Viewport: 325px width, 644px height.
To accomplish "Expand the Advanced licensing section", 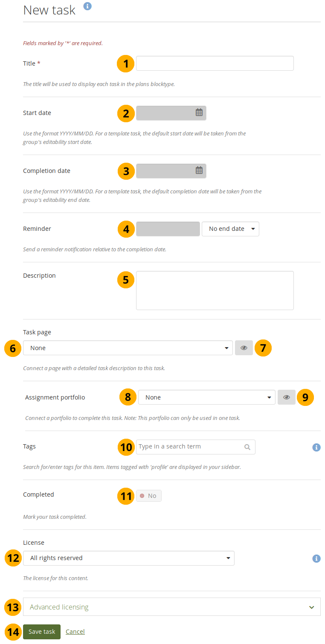I will (171, 607).
